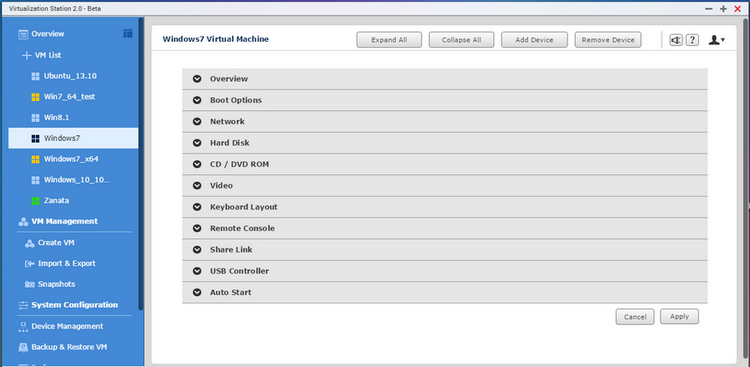Open the help question mark icon
Screen dimensions: 750x367
click(x=693, y=40)
